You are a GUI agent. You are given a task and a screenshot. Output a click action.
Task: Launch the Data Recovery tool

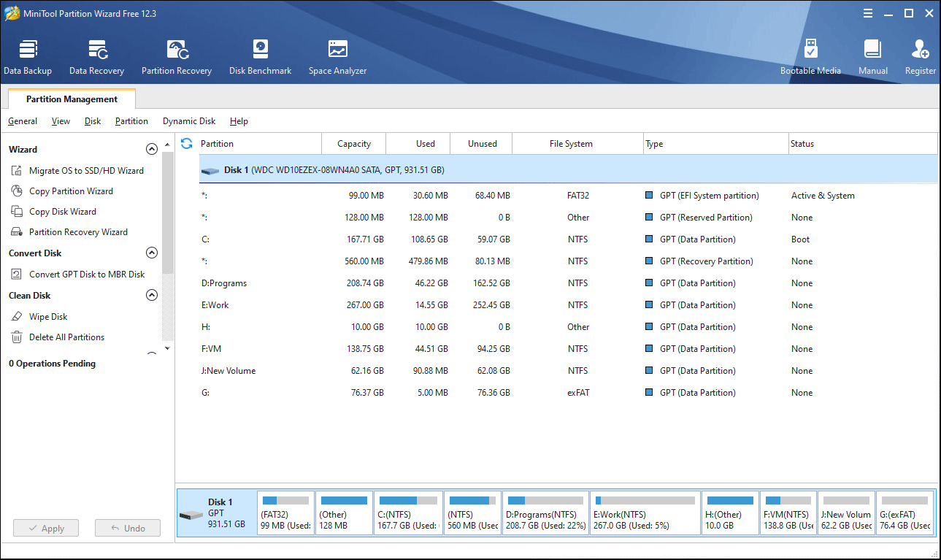(96, 58)
